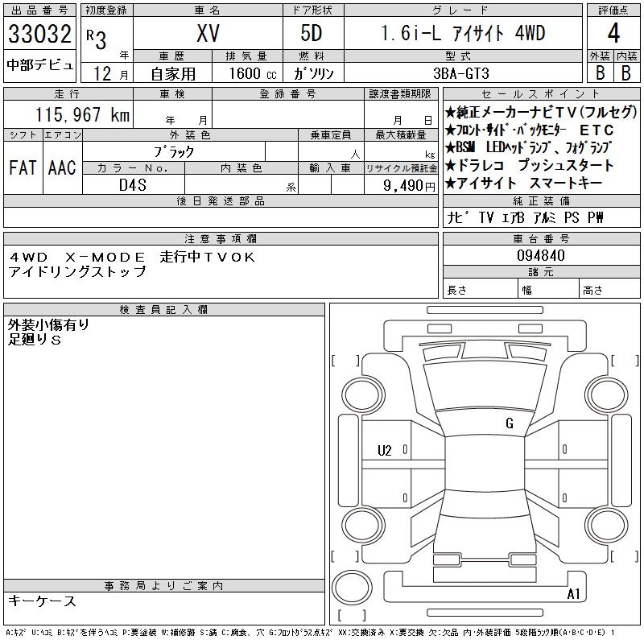
Task: Click the U2 dent mark on diagram
Action: coord(385,451)
